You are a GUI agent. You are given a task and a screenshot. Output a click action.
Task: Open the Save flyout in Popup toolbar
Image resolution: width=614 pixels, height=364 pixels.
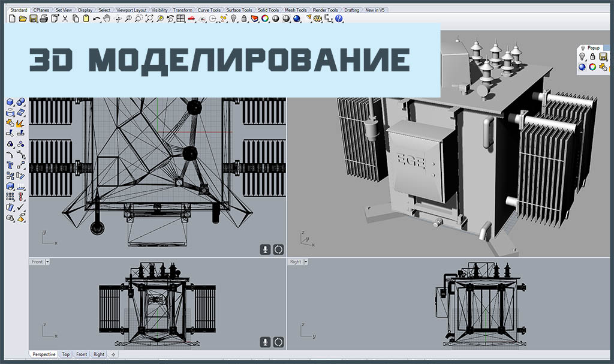pos(603,56)
